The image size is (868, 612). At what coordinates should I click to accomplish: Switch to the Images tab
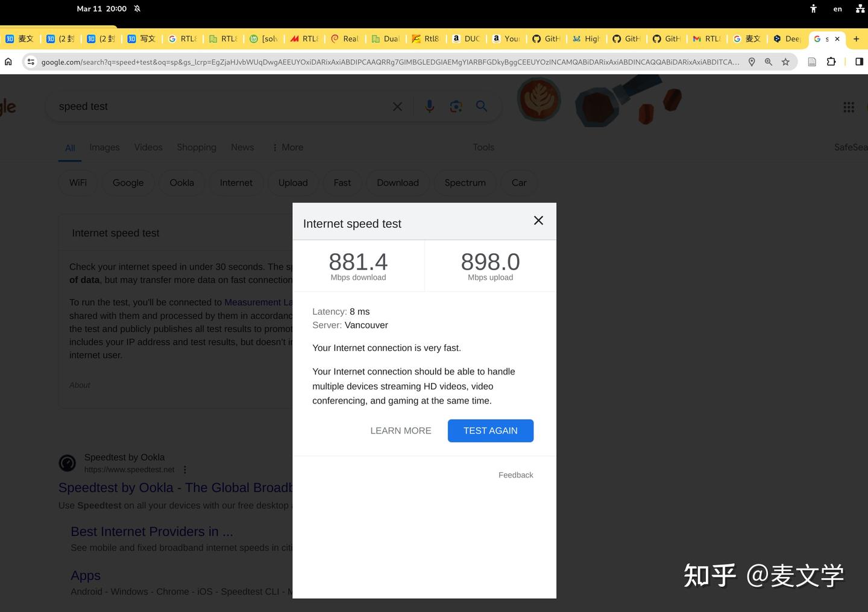coord(104,147)
